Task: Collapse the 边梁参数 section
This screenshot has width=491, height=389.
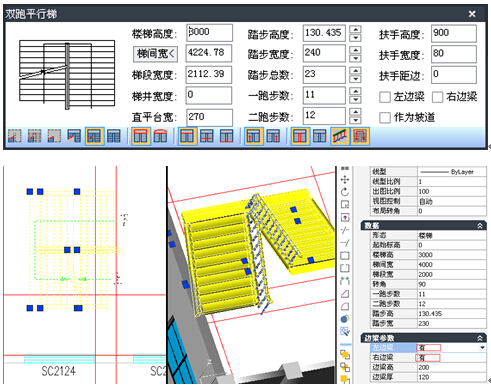Action: pos(480,338)
